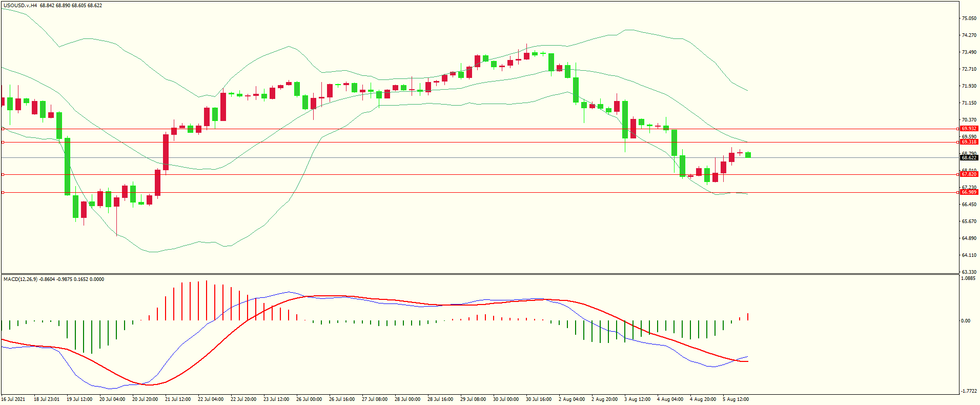Click the 28 Jul 00:00 time label

[407, 399]
